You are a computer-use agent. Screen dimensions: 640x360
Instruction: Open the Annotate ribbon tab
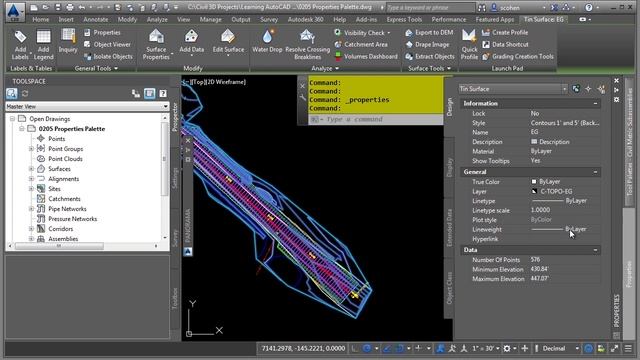tap(96, 20)
